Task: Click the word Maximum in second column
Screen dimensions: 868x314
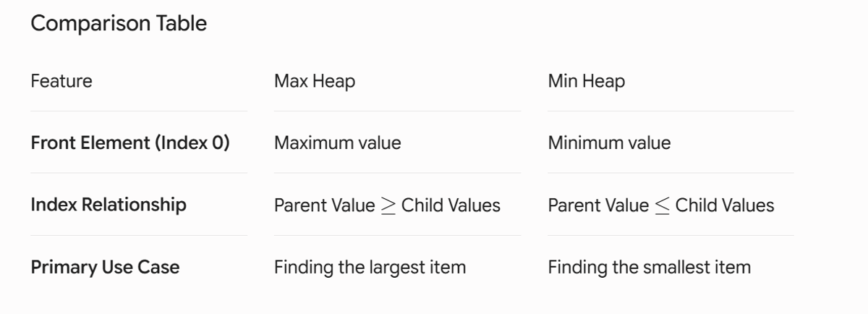Action: 314,143
